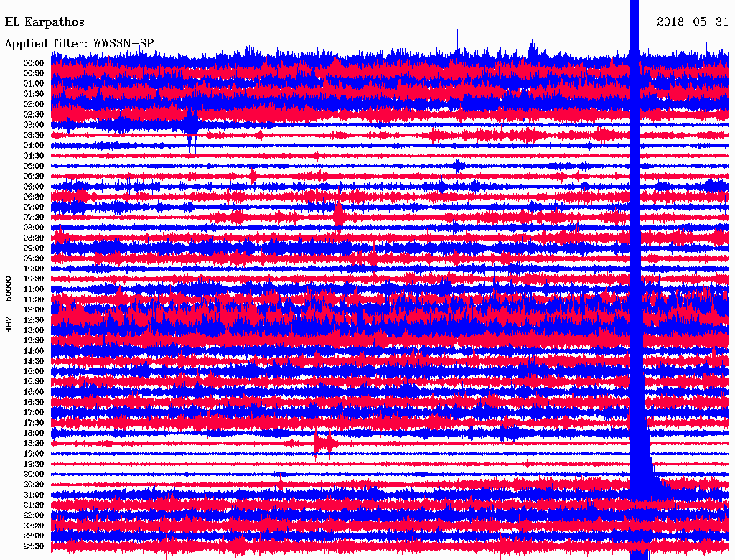Viewport: 735px width, 560px height.
Task: Select the 22:30 time label
Action: click(34, 526)
